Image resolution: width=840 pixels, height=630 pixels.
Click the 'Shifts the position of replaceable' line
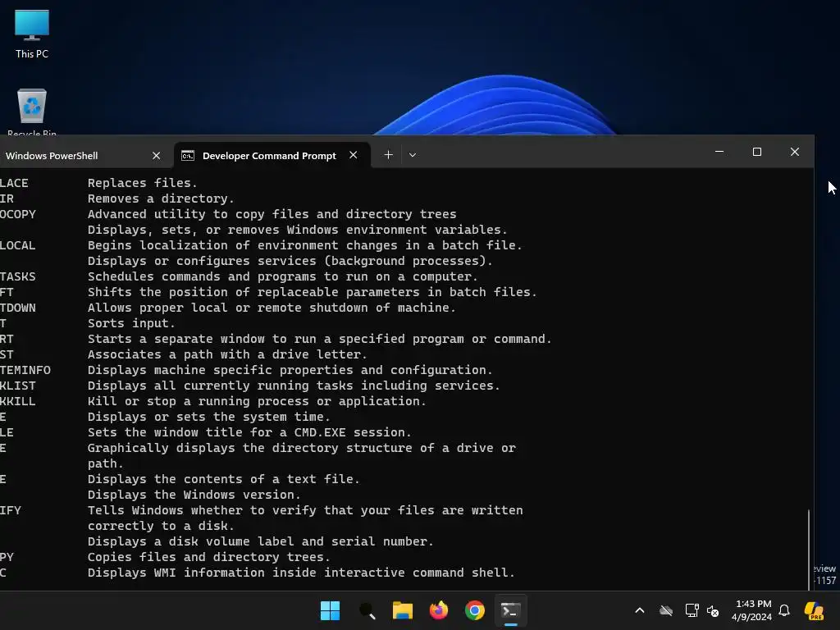coord(313,292)
